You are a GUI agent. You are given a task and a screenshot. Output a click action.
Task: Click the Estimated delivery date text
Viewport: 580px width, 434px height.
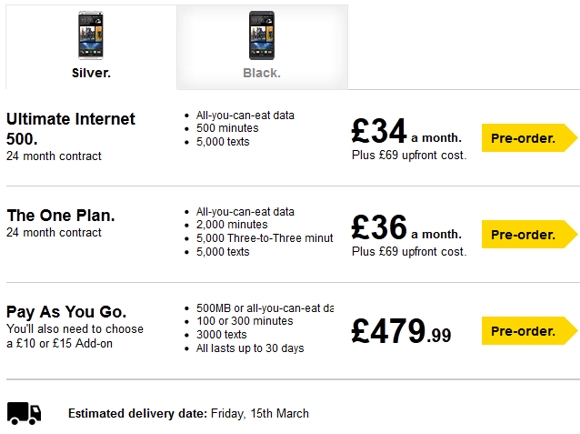(x=188, y=413)
